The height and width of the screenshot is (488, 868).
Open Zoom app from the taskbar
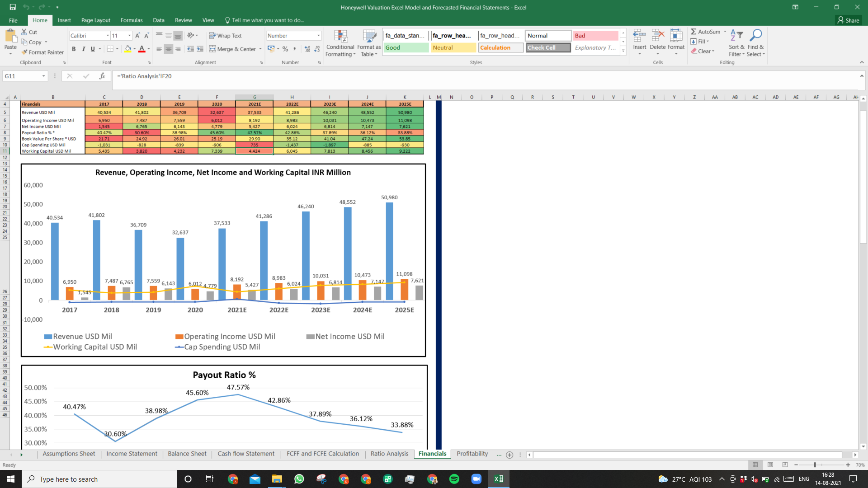pyautogui.click(x=476, y=479)
